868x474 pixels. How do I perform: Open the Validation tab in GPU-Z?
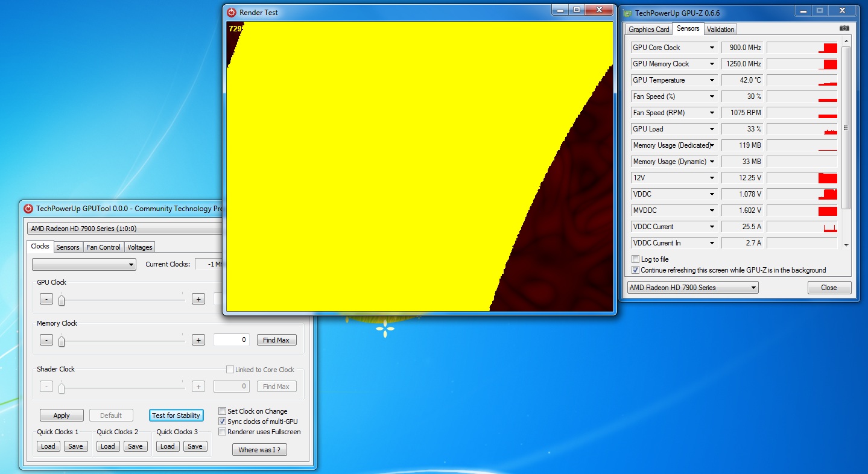720,30
